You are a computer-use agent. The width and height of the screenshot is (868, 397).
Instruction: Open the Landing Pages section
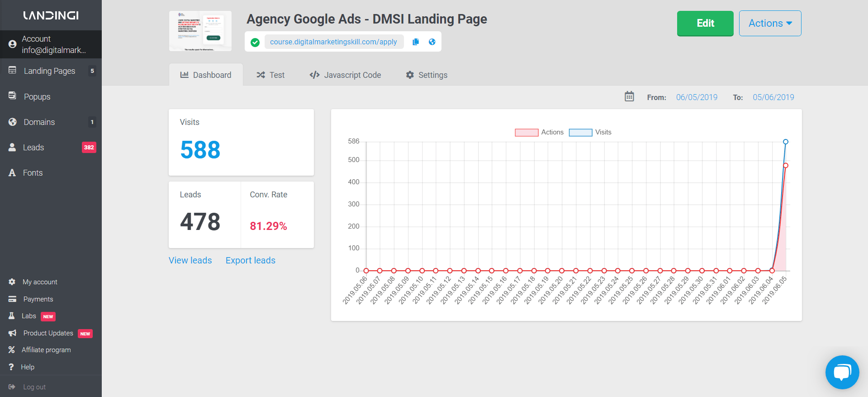click(x=51, y=71)
